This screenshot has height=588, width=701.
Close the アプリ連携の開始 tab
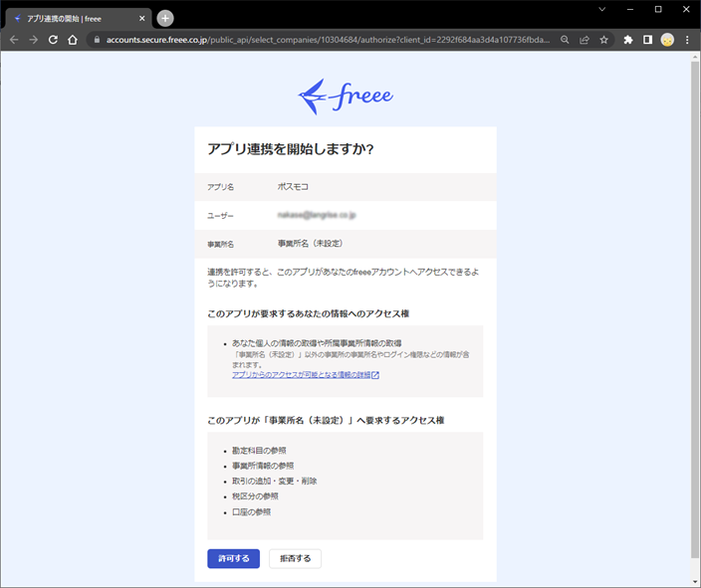[x=141, y=18]
